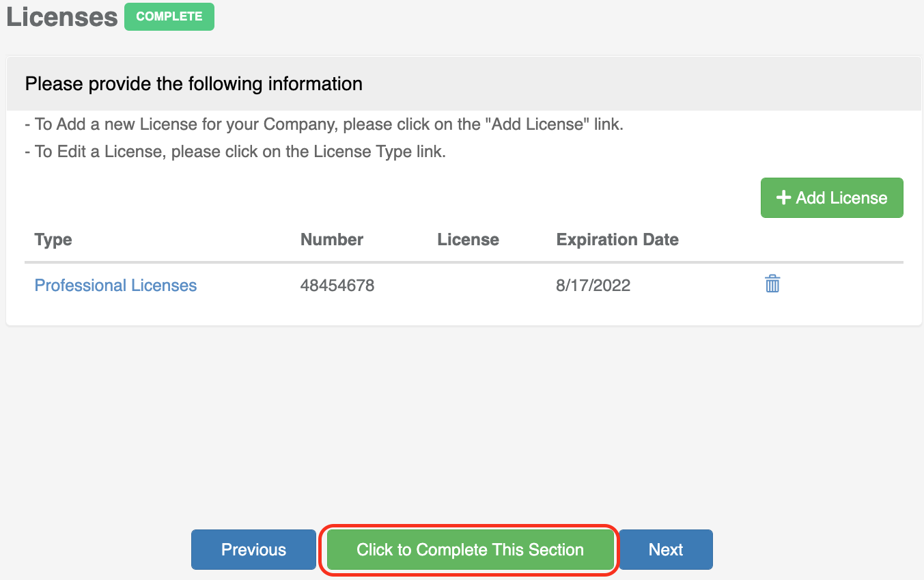Click the expiration date 8/17/2022
Image resolution: width=924 pixels, height=580 pixels.
pyautogui.click(x=593, y=286)
